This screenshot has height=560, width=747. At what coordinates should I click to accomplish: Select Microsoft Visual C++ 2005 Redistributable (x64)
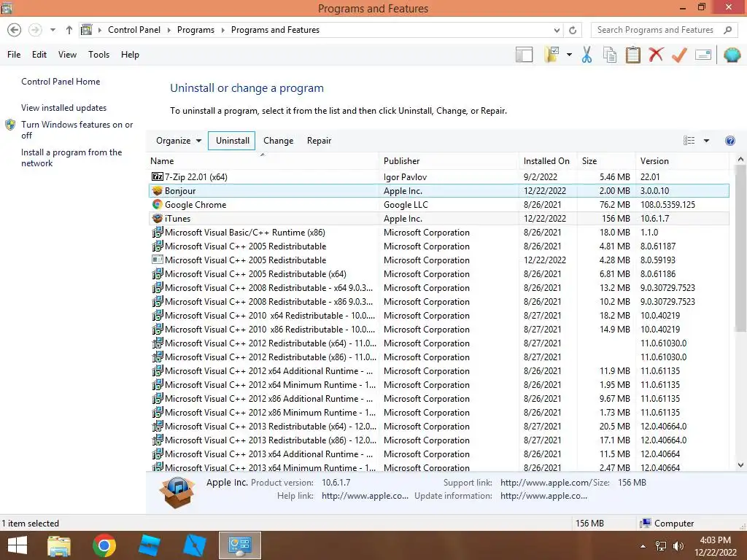[438, 274]
